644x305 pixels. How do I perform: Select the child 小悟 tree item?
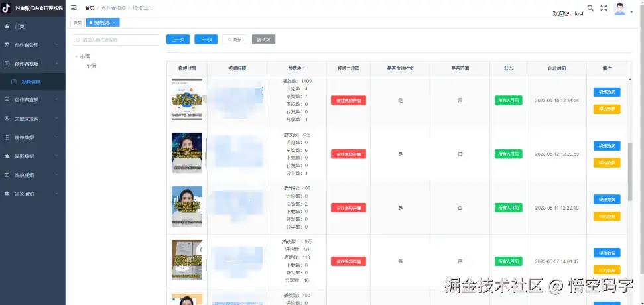[91, 66]
